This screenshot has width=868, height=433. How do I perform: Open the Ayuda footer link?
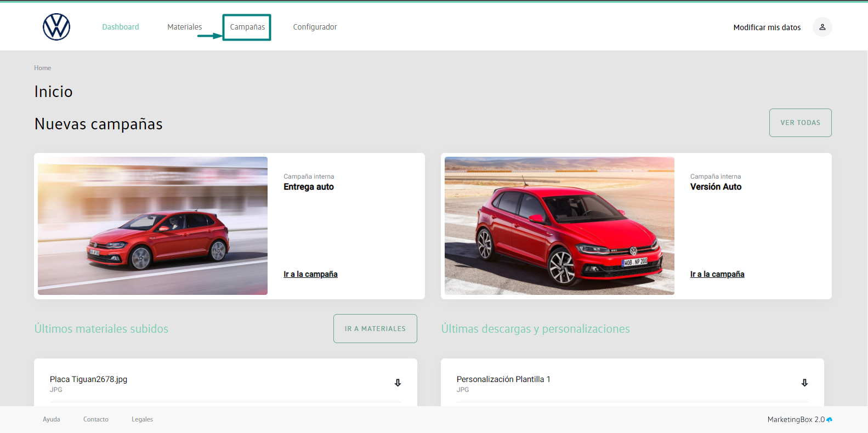[52, 419]
